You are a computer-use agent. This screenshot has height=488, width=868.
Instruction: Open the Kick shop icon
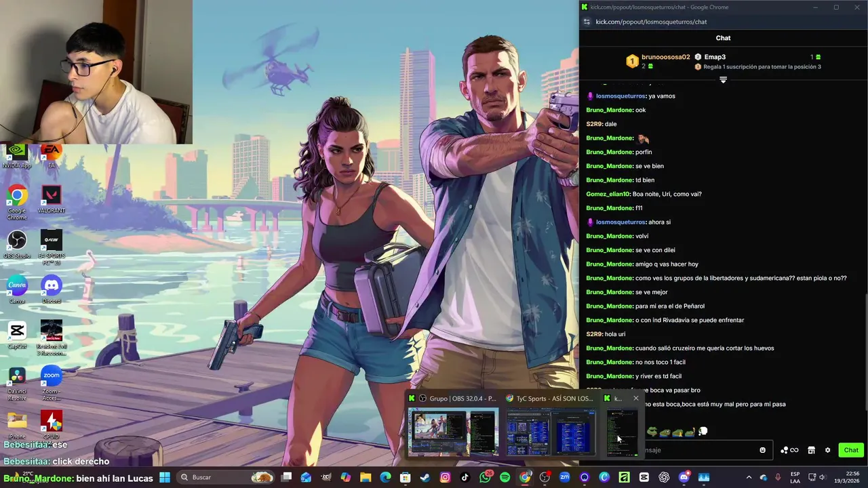(811, 450)
